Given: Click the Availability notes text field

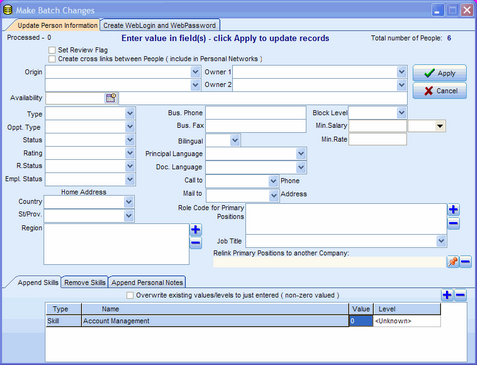Looking at the screenshot, I should pyautogui.click(x=263, y=98).
